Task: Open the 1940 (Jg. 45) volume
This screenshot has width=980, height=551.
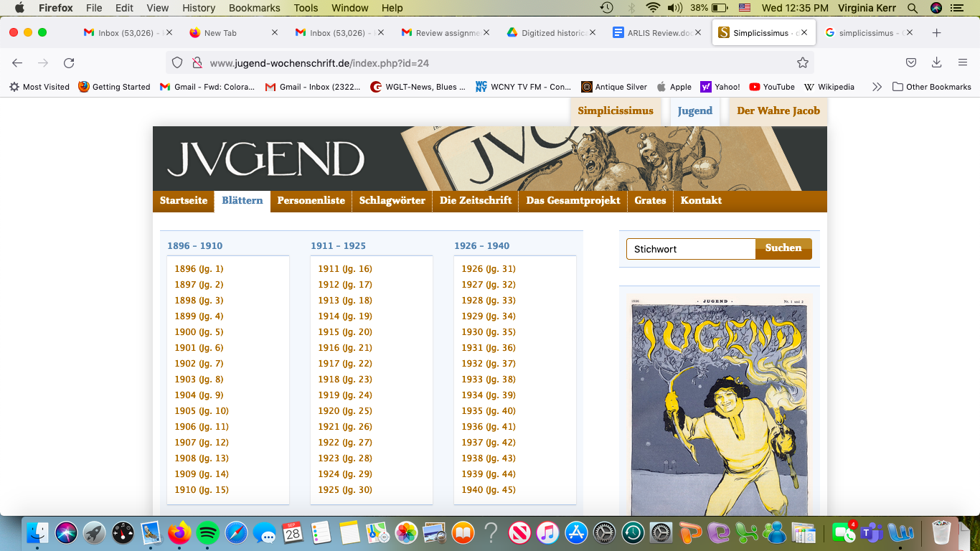Action: 489,490
